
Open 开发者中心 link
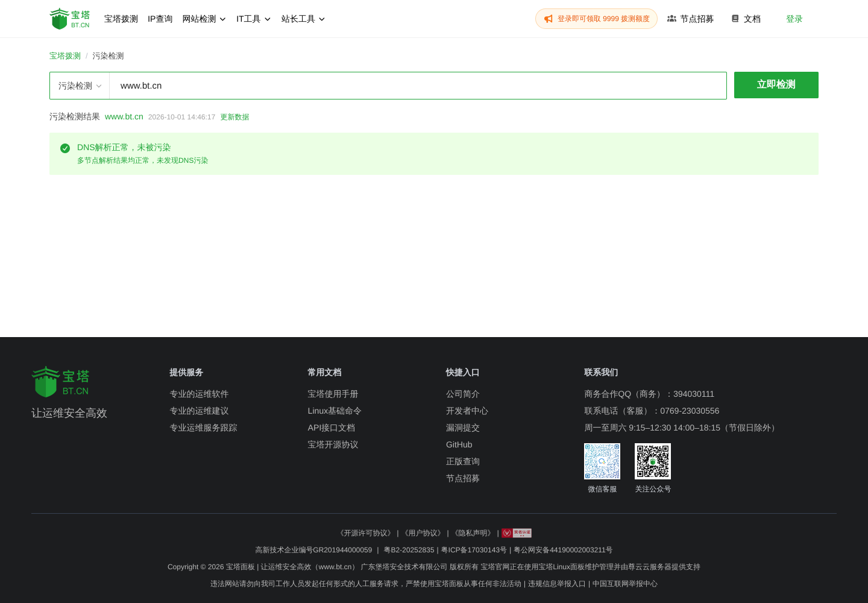coord(467,411)
